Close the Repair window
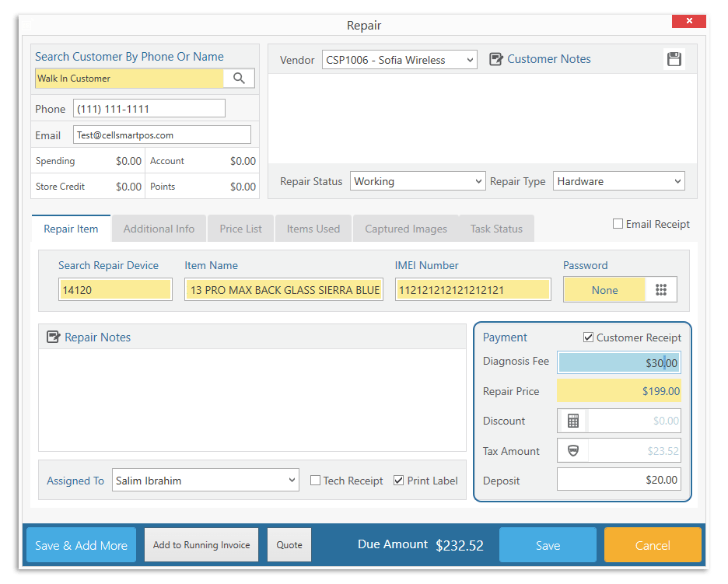The height and width of the screenshot is (584, 728). [x=689, y=23]
